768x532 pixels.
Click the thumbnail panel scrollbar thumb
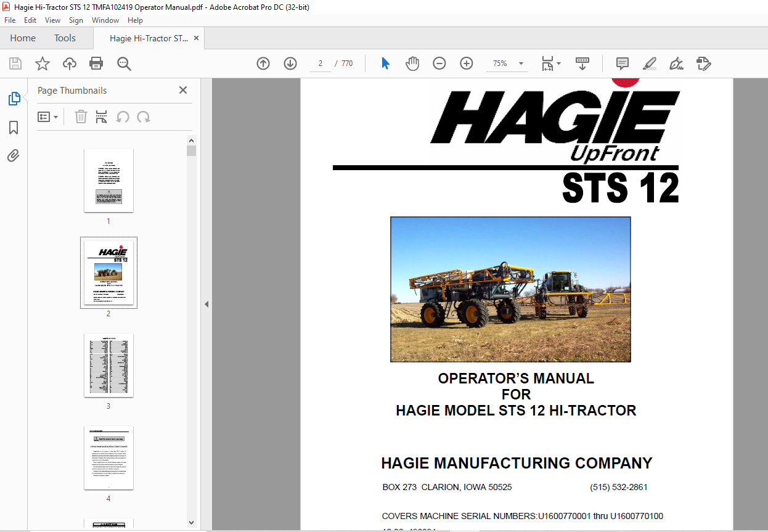point(191,151)
